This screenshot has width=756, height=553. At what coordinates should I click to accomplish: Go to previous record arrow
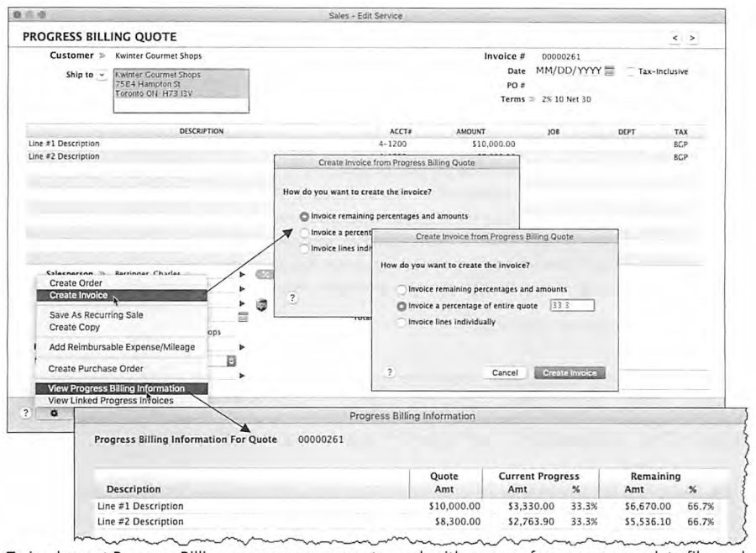[675, 38]
